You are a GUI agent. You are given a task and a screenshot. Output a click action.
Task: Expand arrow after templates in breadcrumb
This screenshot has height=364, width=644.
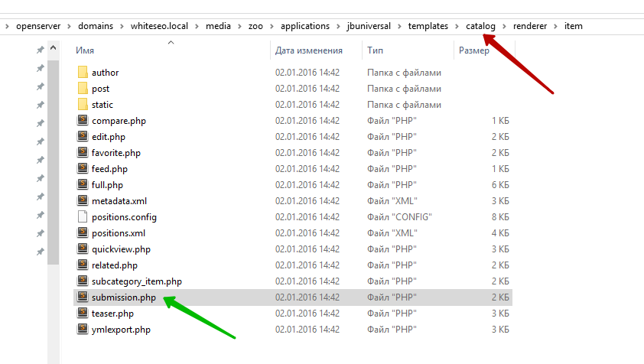click(x=457, y=26)
